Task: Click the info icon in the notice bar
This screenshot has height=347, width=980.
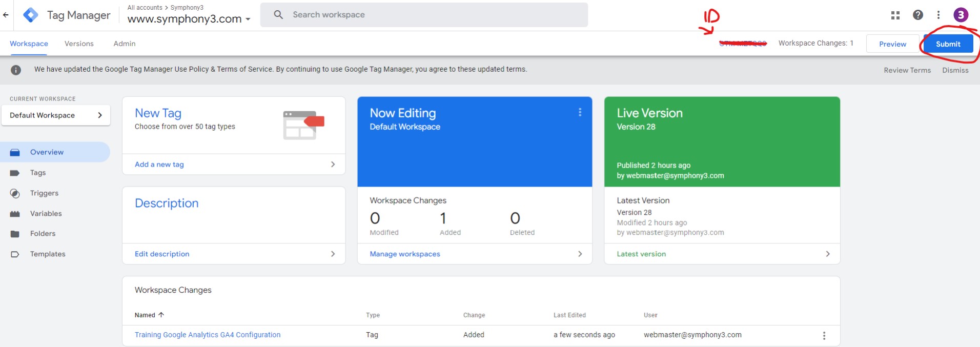Action: coord(16,70)
